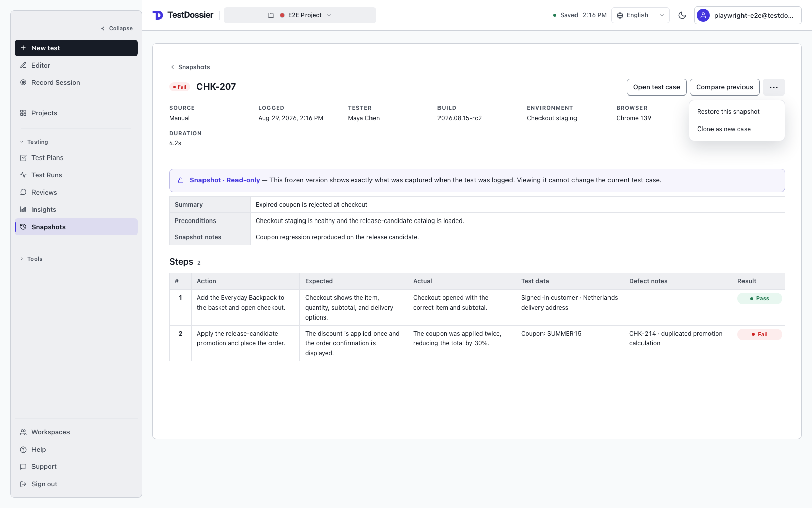Click the Support chat icon
The width and height of the screenshot is (812, 508).
tap(23, 466)
